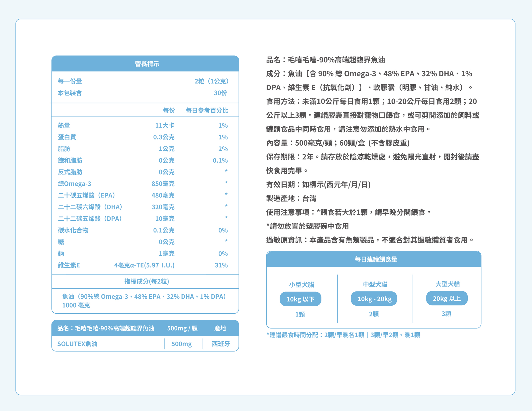Screen dimensions: 532x411
Task: Select the SOLUTEX魚油 cell
Action: (x=77, y=344)
